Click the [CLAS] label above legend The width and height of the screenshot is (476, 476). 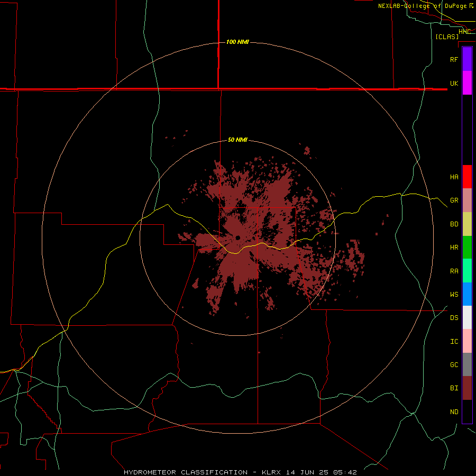pyautogui.click(x=447, y=36)
